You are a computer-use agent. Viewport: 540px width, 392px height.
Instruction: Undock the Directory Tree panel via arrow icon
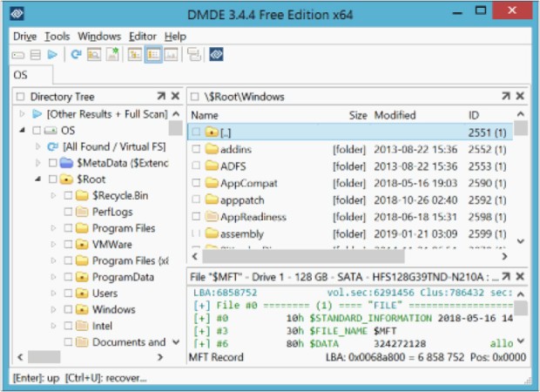tap(160, 97)
